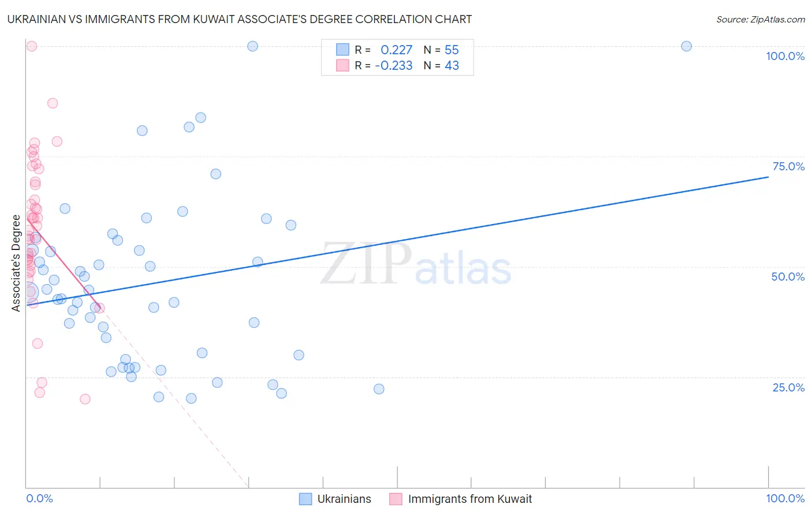The image size is (812, 515).
Task: Click the Associate's Degree axis title
Action: coord(16,263)
